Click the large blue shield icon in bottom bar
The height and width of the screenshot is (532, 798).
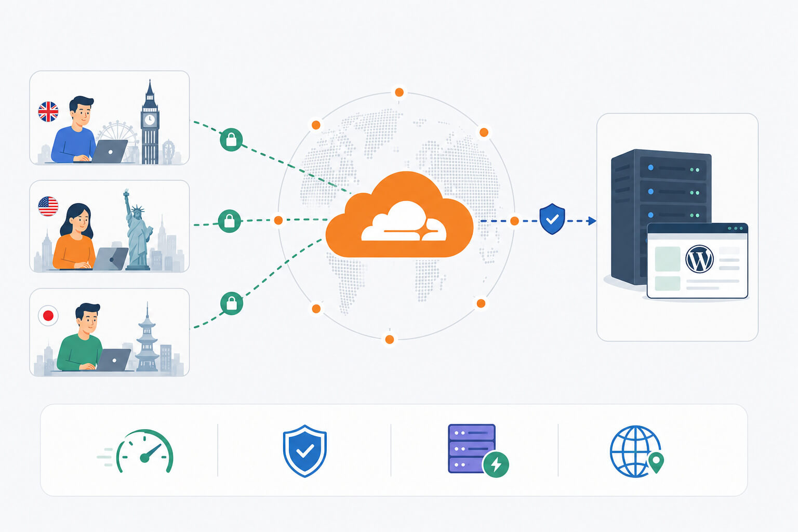click(x=304, y=451)
